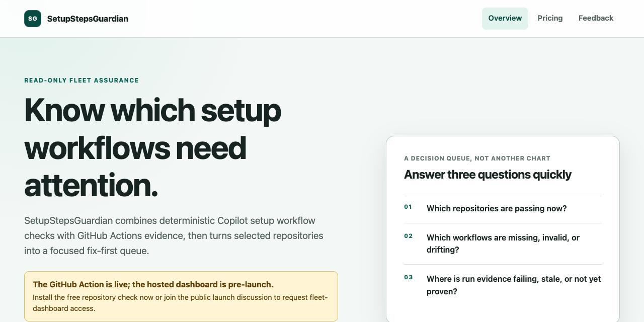Click the SG logo icon

[33, 19]
